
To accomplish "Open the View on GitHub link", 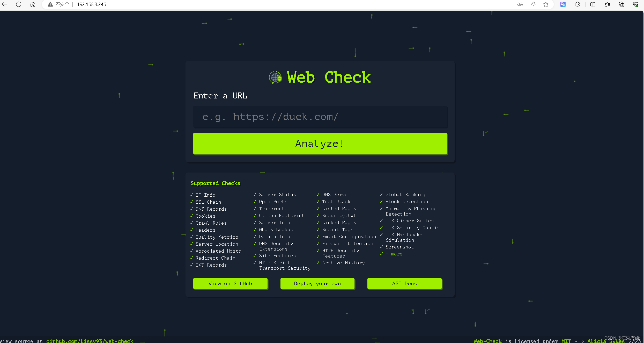I will pos(231,283).
